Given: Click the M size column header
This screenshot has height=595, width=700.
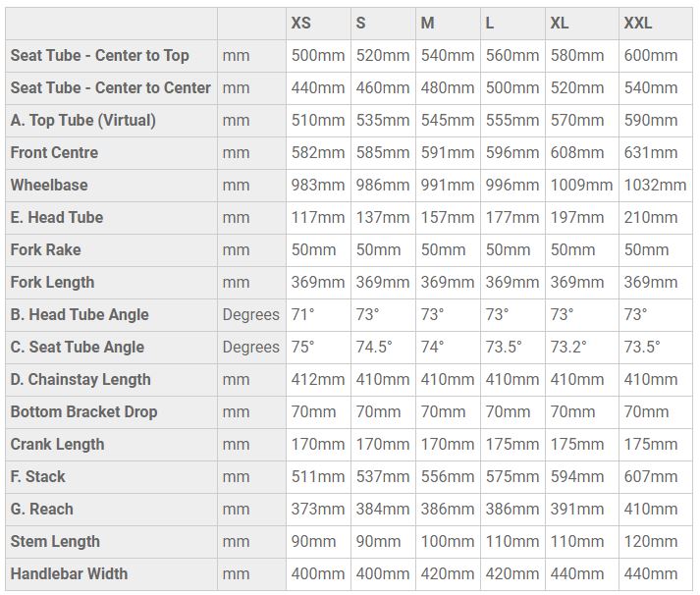Looking at the screenshot, I should tap(427, 23).
